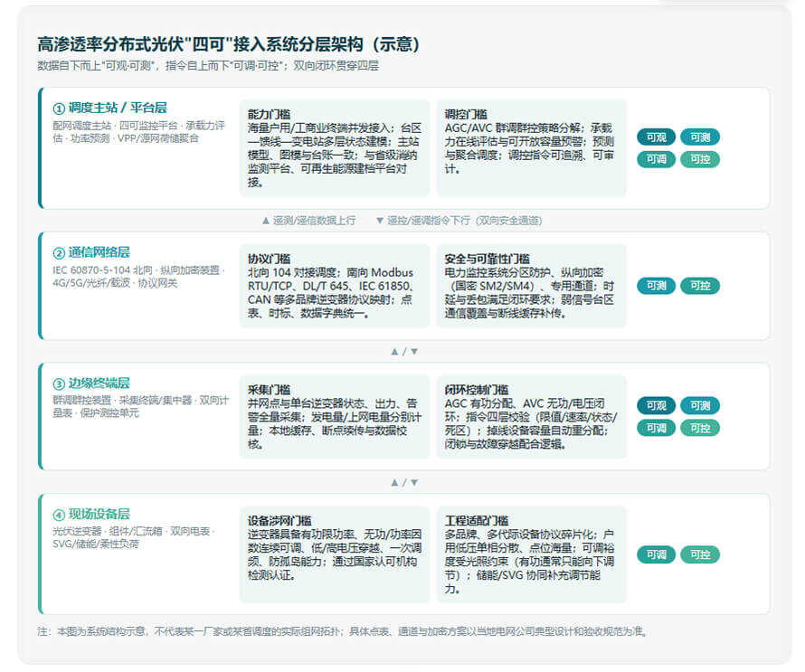Click 可观 badge in 调度主站 layer

coord(656,137)
